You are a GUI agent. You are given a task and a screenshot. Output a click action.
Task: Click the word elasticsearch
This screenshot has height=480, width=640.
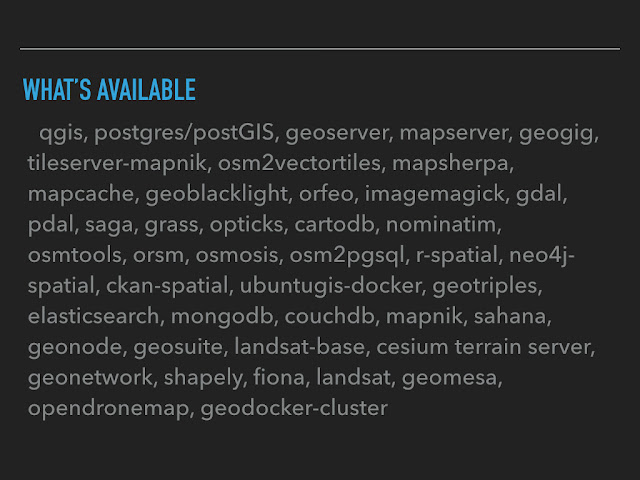tap(93, 316)
